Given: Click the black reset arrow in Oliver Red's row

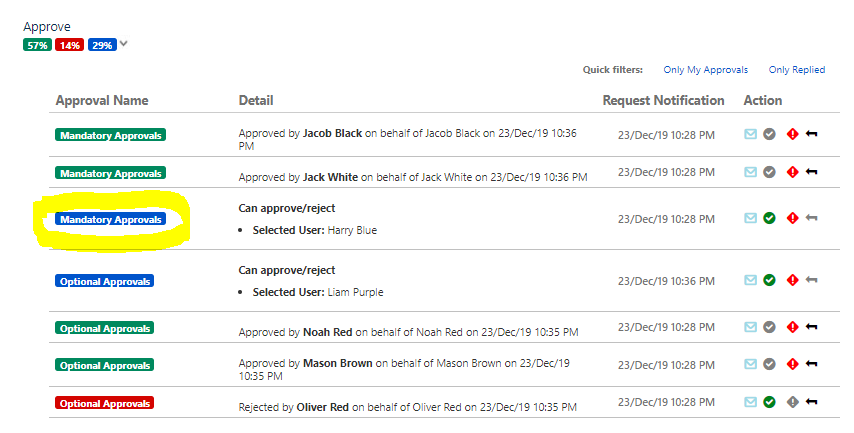Looking at the screenshot, I should click(811, 402).
